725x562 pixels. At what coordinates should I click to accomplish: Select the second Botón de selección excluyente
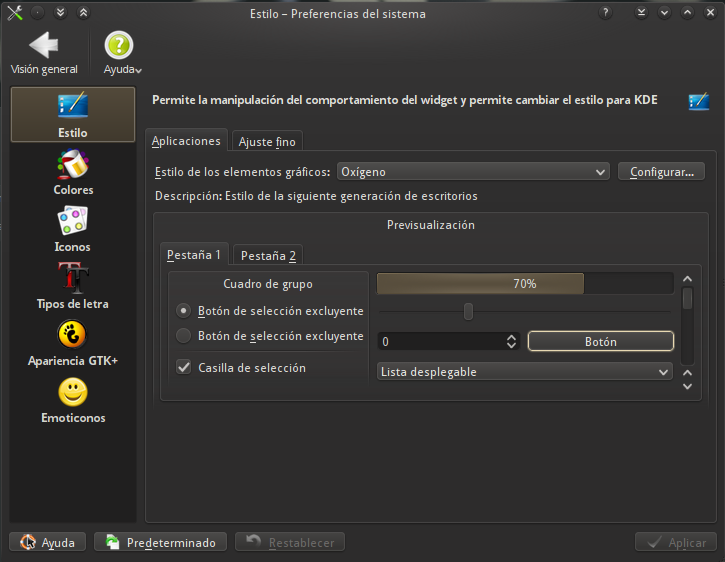270,336
